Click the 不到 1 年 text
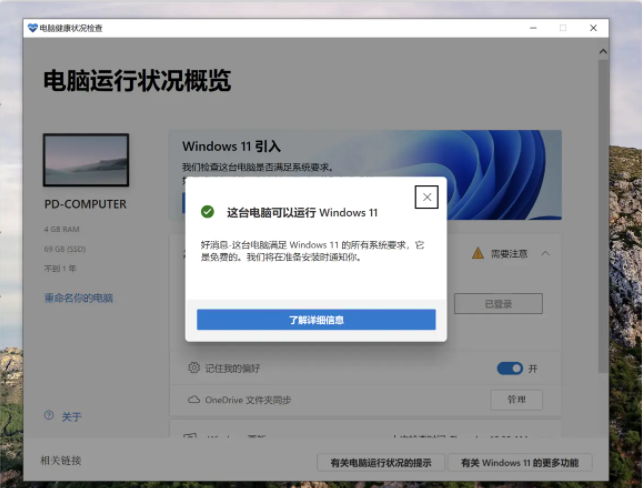Image resolution: width=642 pixels, height=488 pixels. tap(60, 269)
